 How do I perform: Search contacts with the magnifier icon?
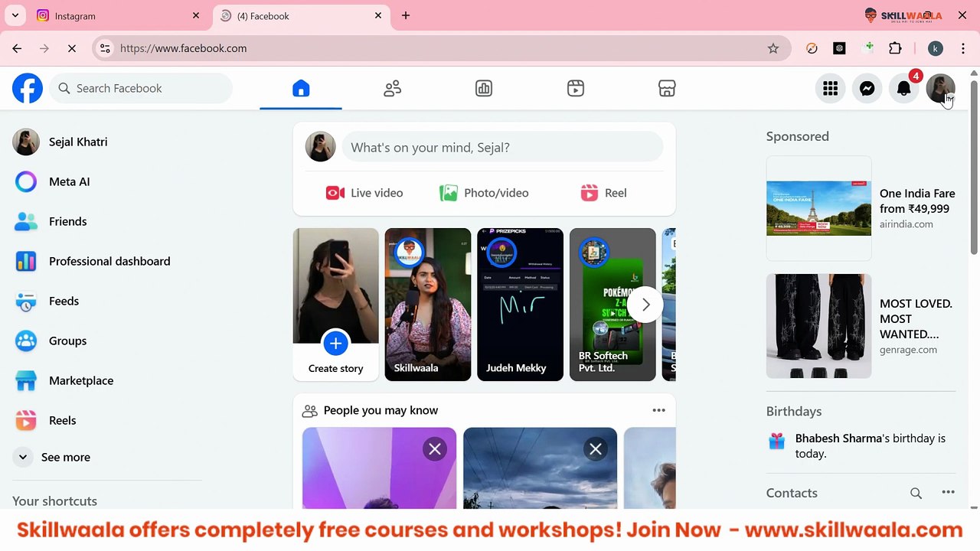[916, 494]
